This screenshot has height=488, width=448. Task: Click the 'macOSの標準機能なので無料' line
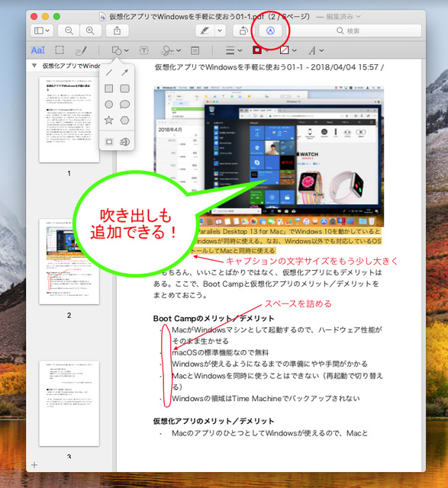[x=221, y=352]
